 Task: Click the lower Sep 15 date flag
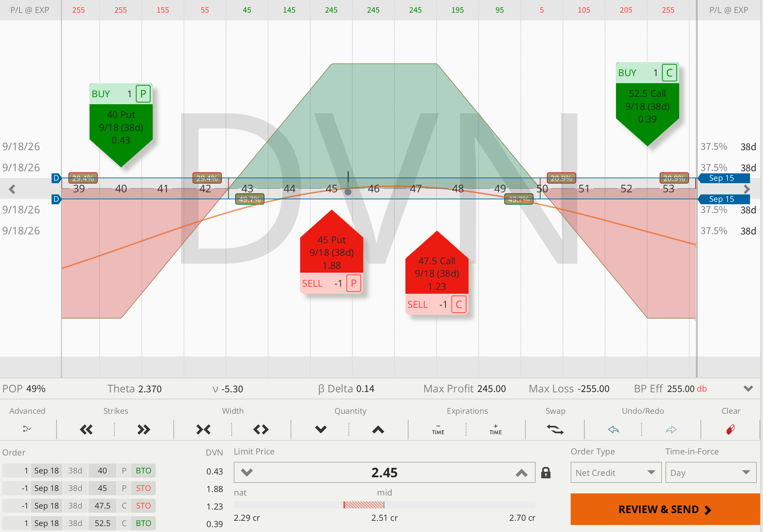point(724,199)
